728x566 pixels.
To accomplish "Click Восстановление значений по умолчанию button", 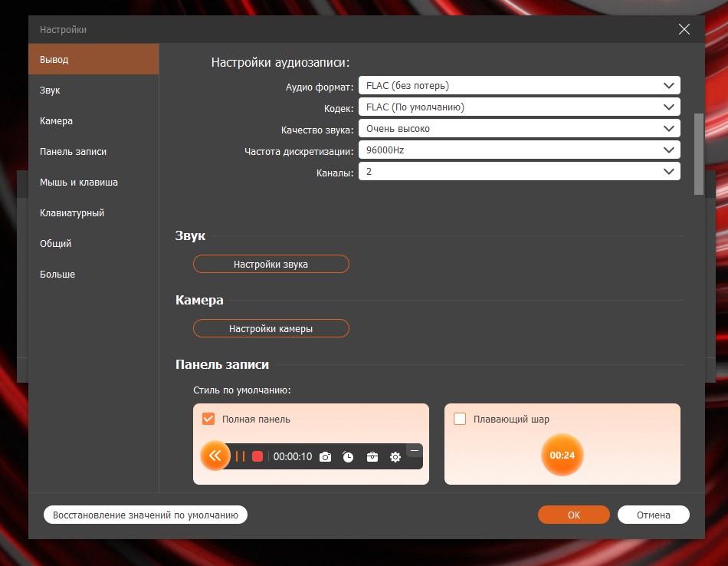I will pos(146,515).
